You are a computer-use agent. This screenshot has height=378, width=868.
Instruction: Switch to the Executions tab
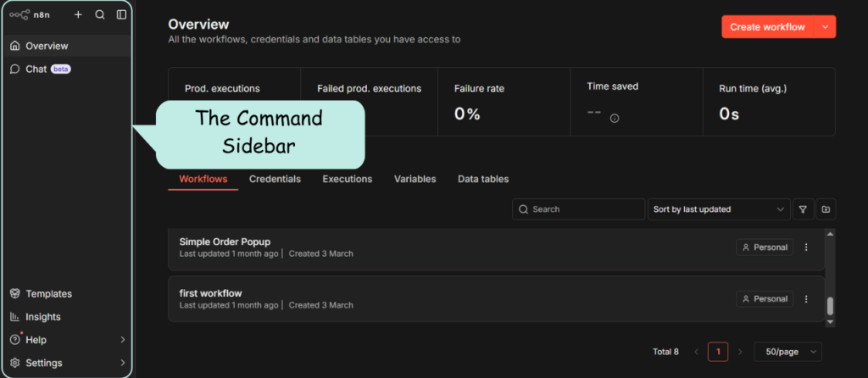[347, 179]
